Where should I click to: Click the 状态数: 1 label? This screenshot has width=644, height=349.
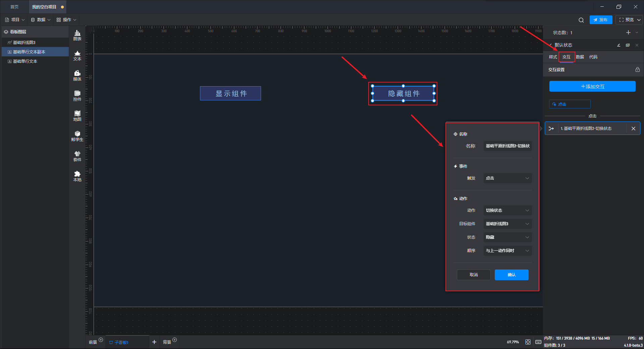pos(562,33)
